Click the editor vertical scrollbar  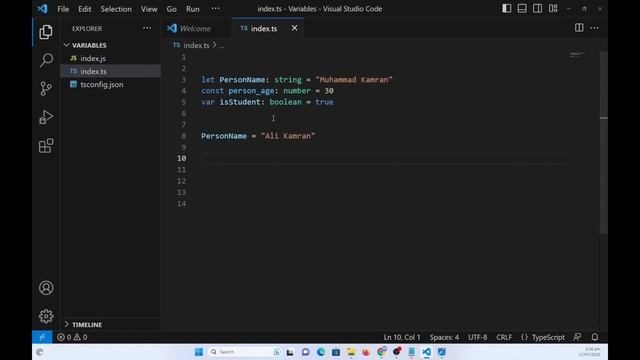[x=604, y=143]
